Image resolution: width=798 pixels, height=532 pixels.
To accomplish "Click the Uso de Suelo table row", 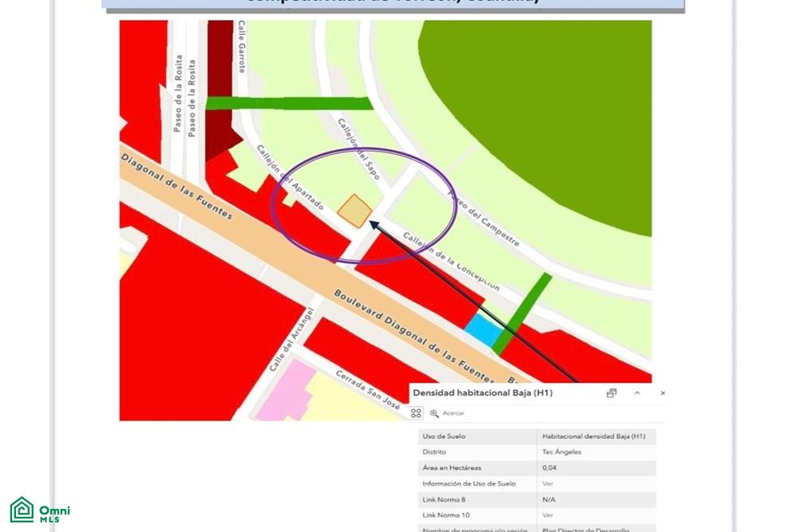I will point(537,436).
